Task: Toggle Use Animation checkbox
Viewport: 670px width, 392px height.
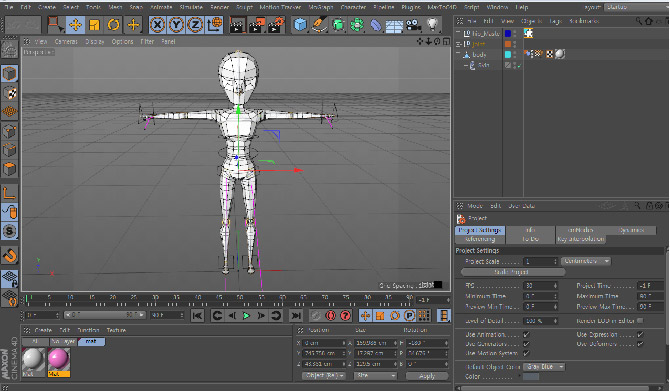Action: tap(526, 335)
